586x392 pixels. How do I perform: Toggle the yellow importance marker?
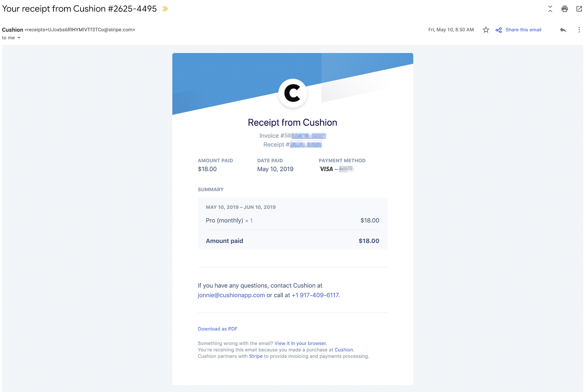165,9
